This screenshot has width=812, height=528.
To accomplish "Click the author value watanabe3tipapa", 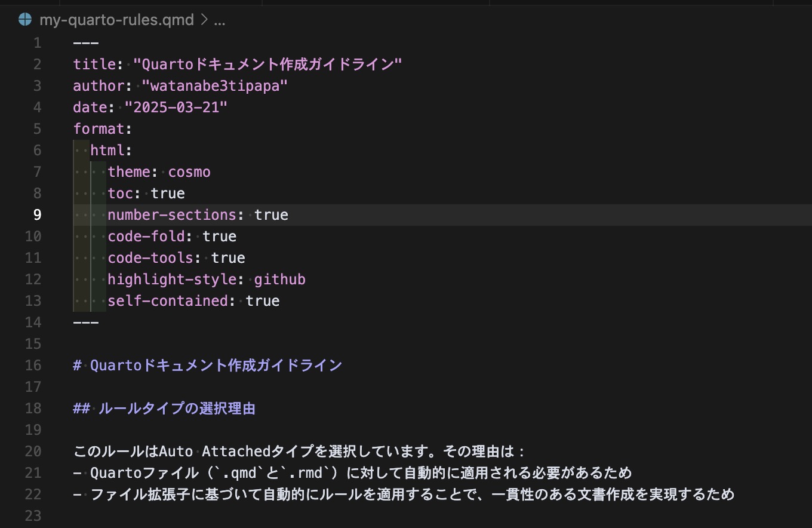I will tap(215, 86).
